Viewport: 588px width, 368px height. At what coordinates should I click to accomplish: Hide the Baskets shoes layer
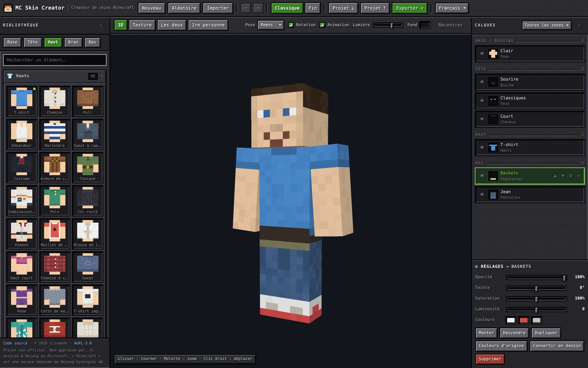coord(482,176)
